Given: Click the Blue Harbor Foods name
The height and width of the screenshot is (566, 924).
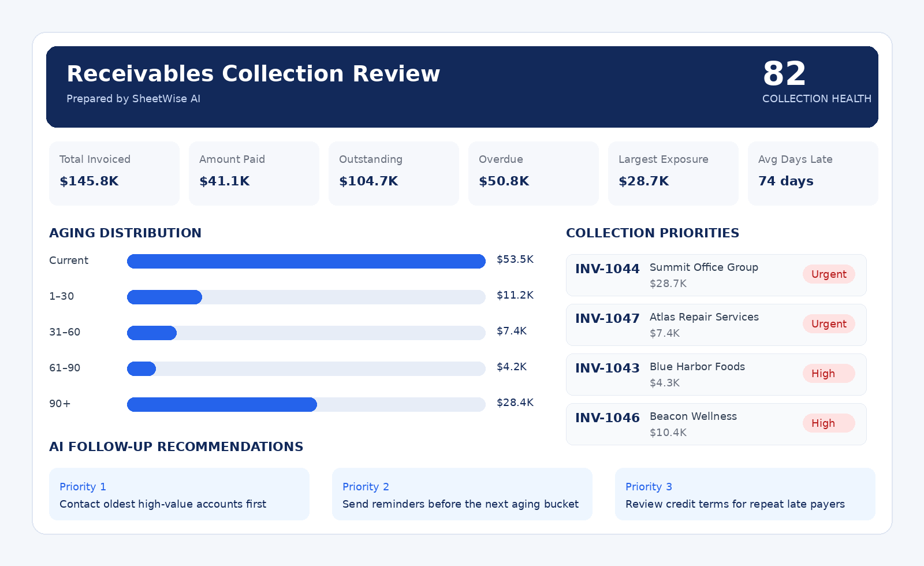Looking at the screenshot, I should click(697, 367).
